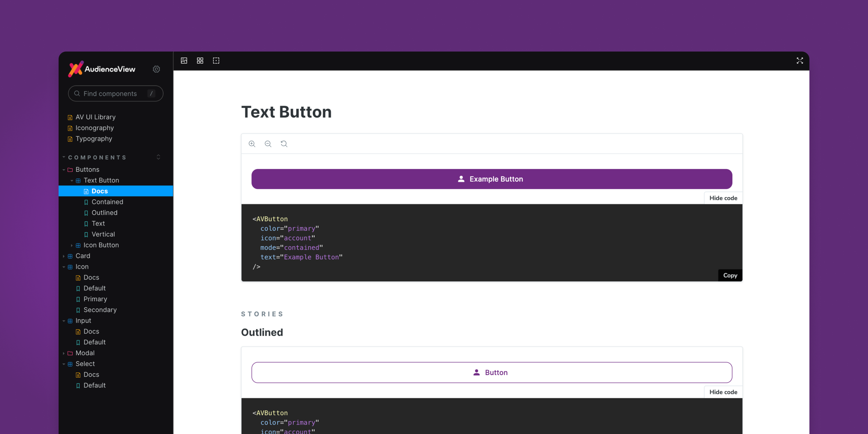
Task: Select the Vertical story
Action: 103,234
